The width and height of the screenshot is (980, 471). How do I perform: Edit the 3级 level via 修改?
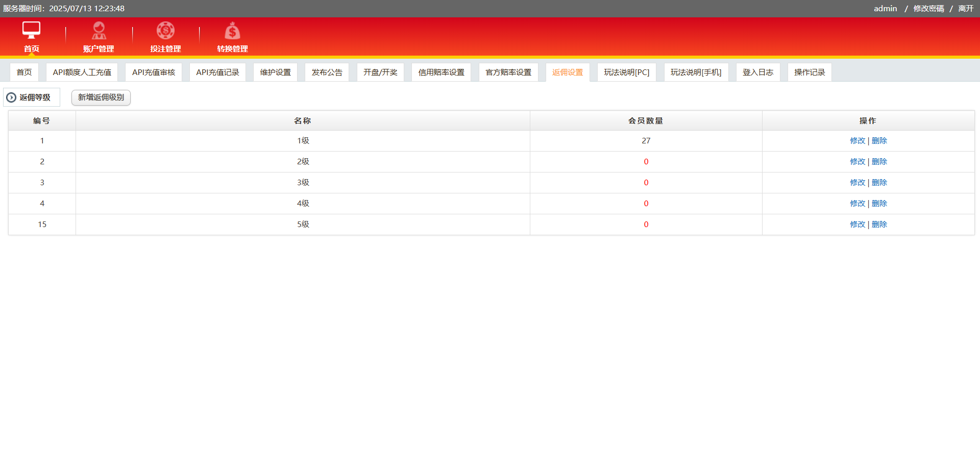pyautogui.click(x=857, y=183)
